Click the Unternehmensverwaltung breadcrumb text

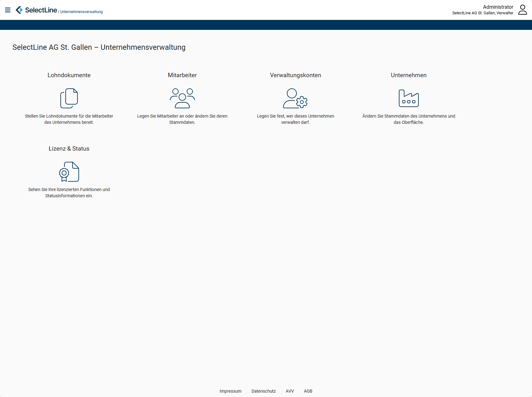tap(82, 12)
